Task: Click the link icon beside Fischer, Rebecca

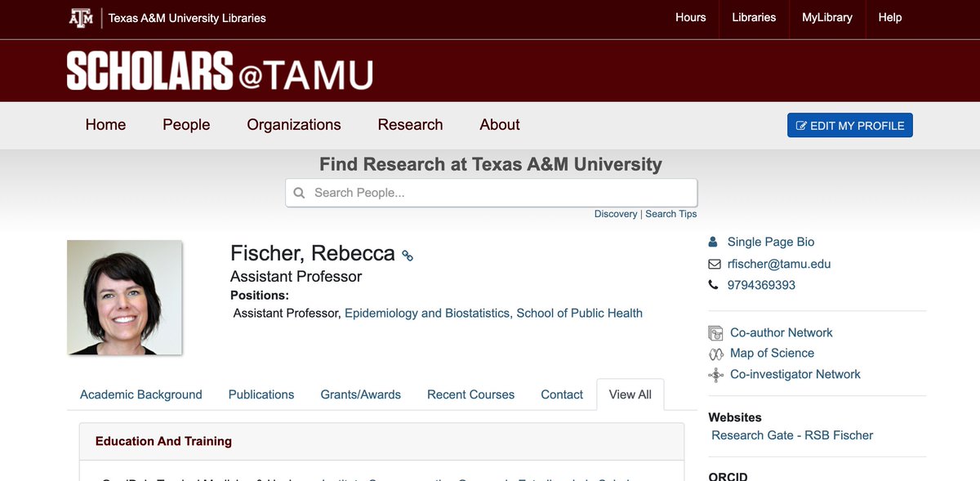Action: coord(408,256)
